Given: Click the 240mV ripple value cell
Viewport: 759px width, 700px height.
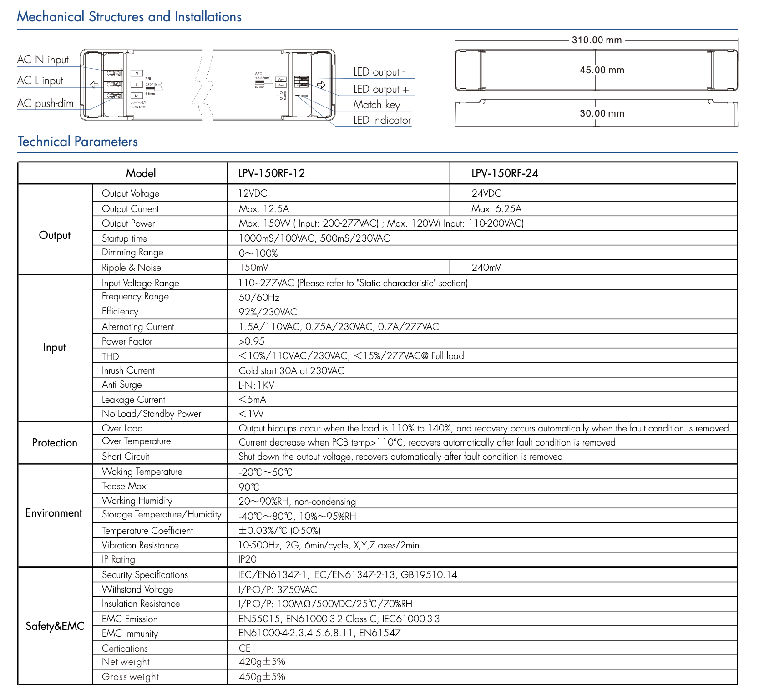Looking at the screenshot, I should tap(486, 268).
